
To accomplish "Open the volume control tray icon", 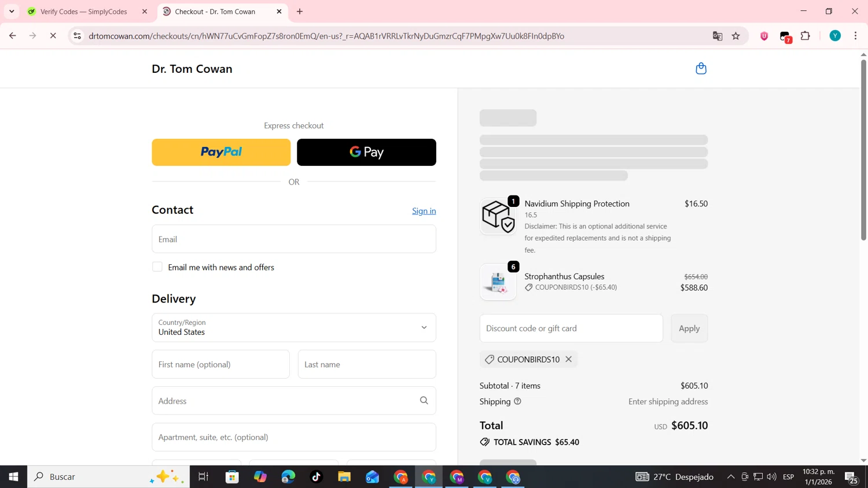I will (771, 476).
